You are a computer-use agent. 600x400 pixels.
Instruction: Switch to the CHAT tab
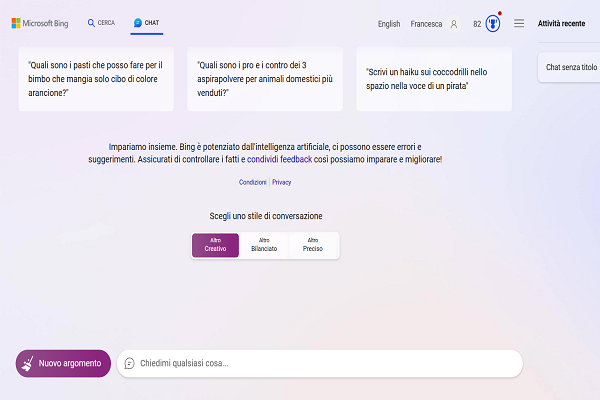point(146,22)
